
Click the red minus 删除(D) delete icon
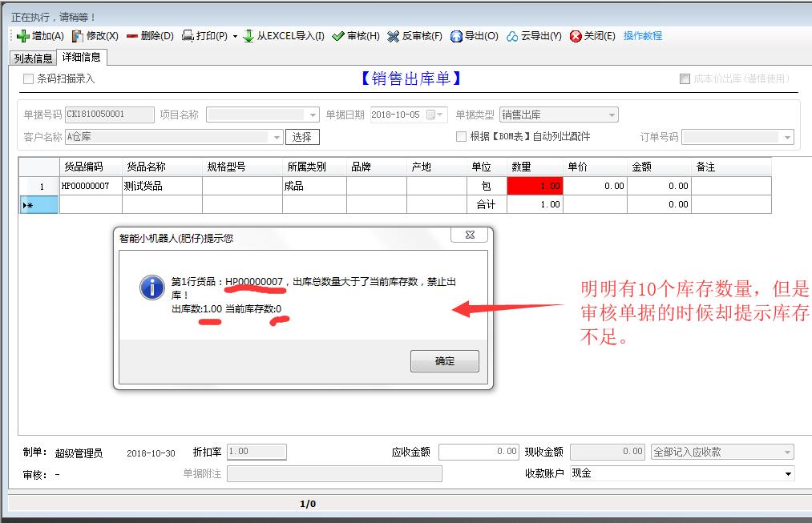132,36
